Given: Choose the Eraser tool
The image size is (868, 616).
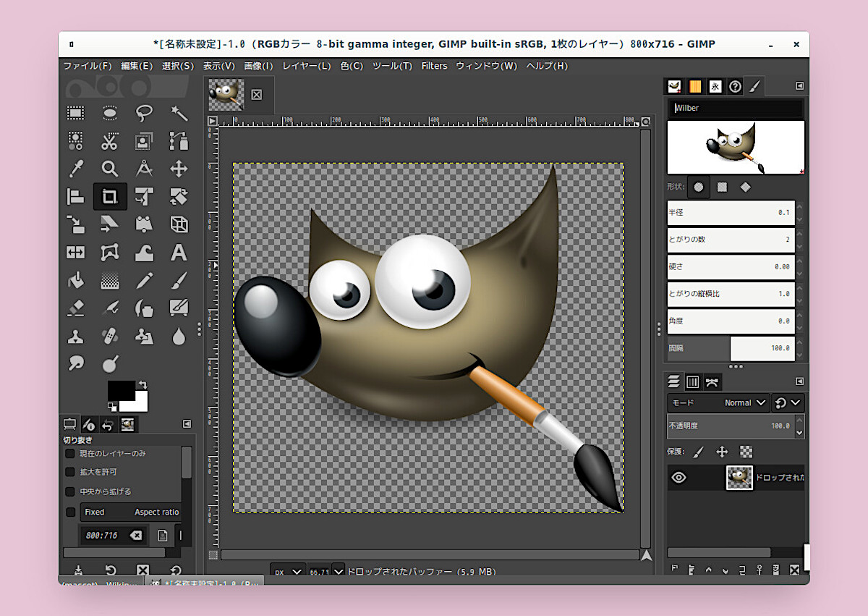Looking at the screenshot, I should [x=75, y=308].
